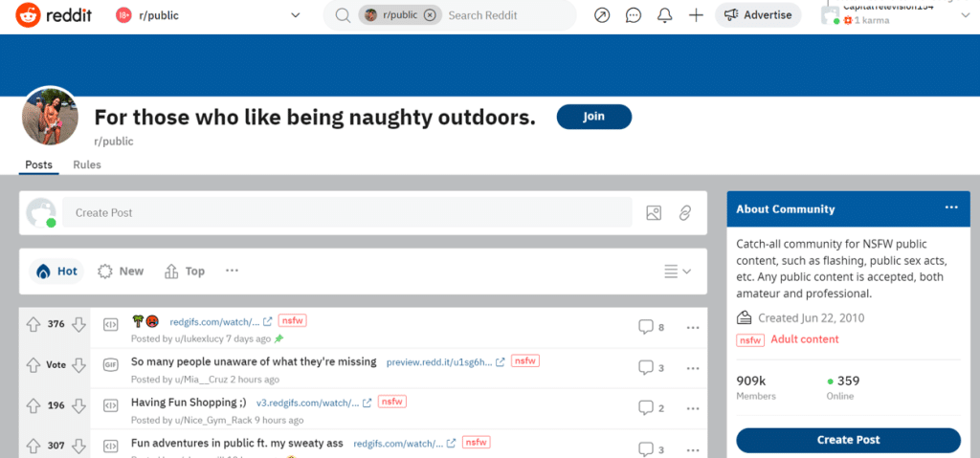Image resolution: width=980 pixels, height=458 pixels.
Task: Open the Reddit home logo
Action: click(54, 15)
